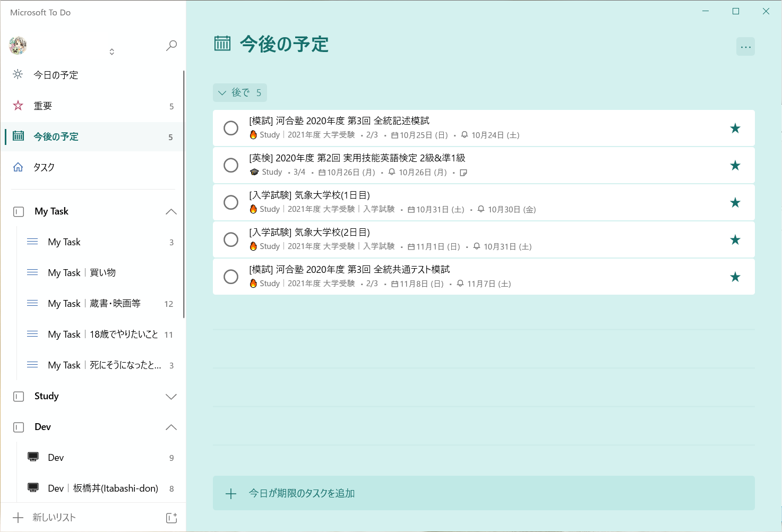Collapse the My Task group
This screenshot has width=782, height=532.
tap(171, 211)
